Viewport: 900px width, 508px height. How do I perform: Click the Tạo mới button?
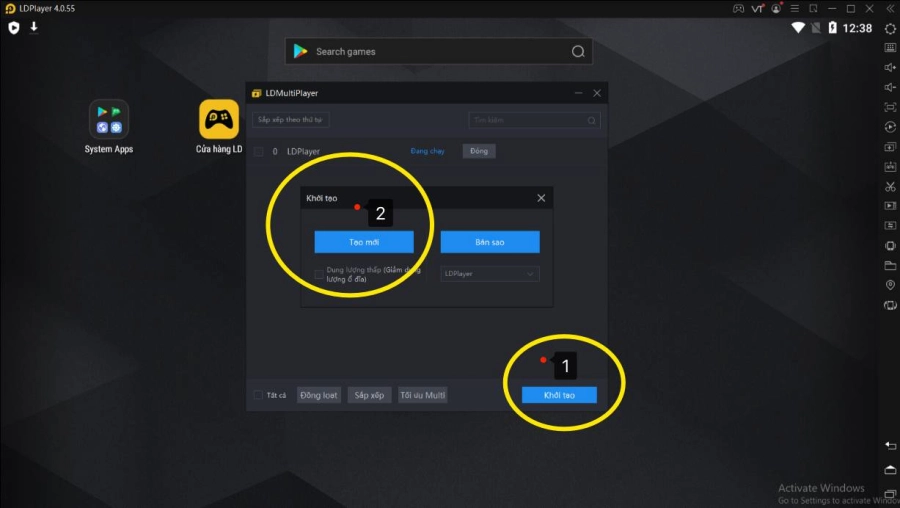(x=364, y=242)
